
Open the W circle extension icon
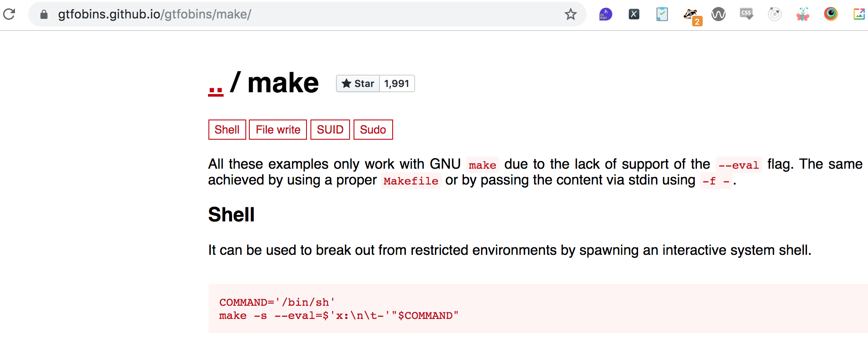(718, 14)
